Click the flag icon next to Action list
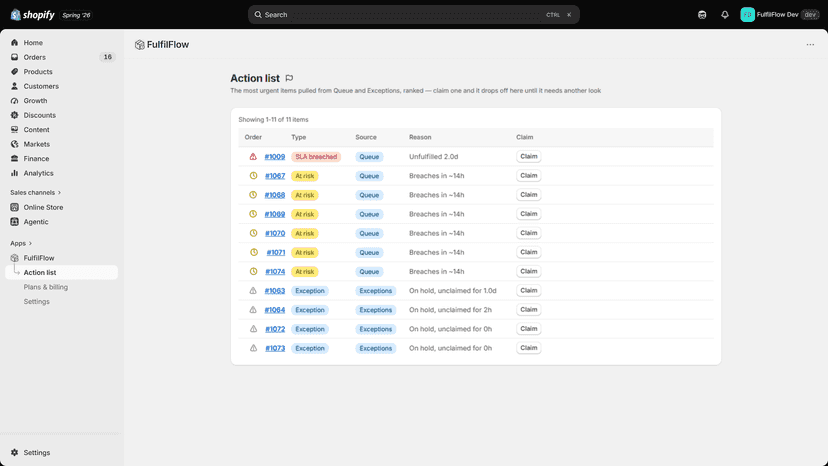The height and width of the screenshot is (466, 828). tap(289, 78)
